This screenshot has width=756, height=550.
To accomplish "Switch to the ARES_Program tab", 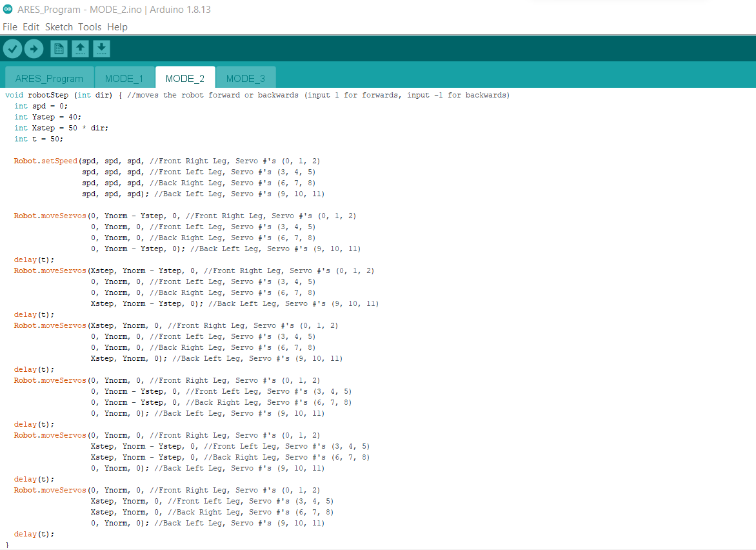I will pyautogui.click(x=49, y=77).
